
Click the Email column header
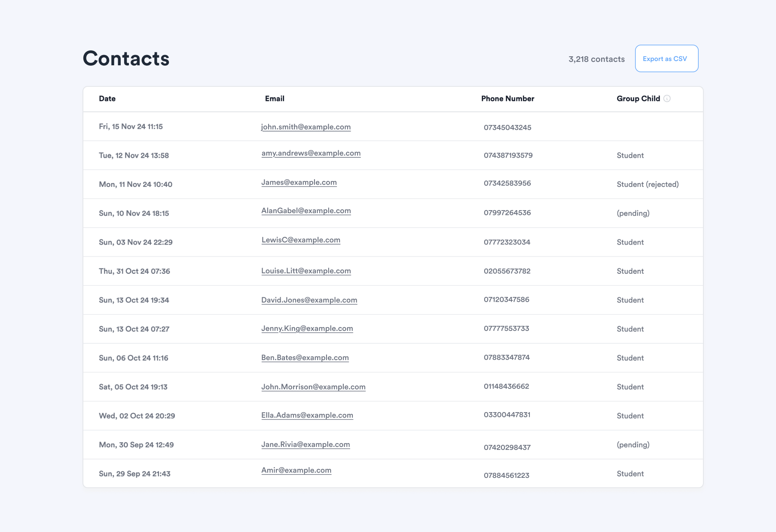point(275,98)
